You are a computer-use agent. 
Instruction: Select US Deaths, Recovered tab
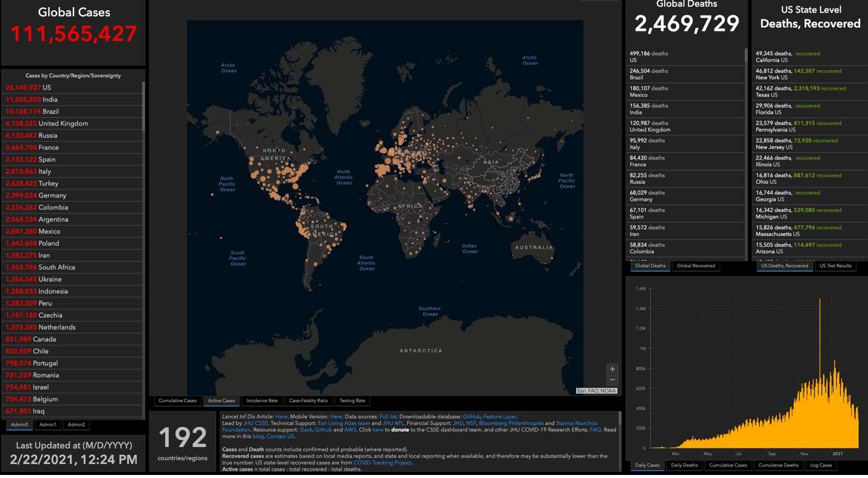[784, 266]
